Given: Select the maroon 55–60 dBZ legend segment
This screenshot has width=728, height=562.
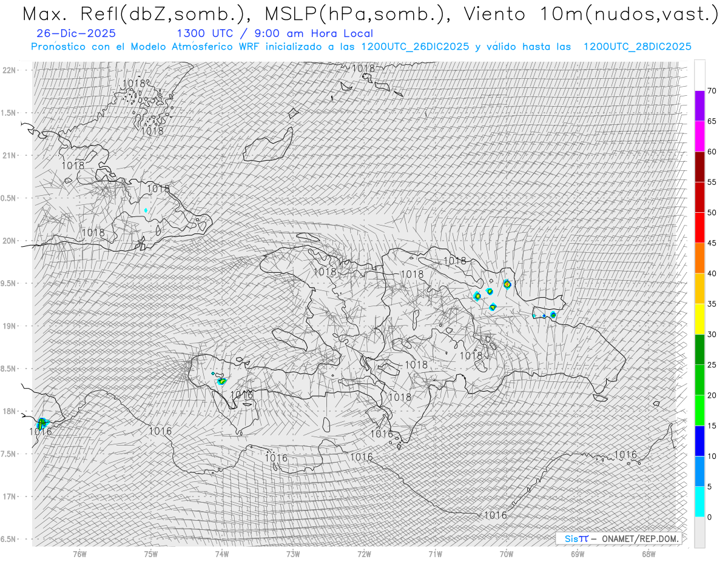Looking at the screenshot, I should pyautogui.click(x=699, y=167).
